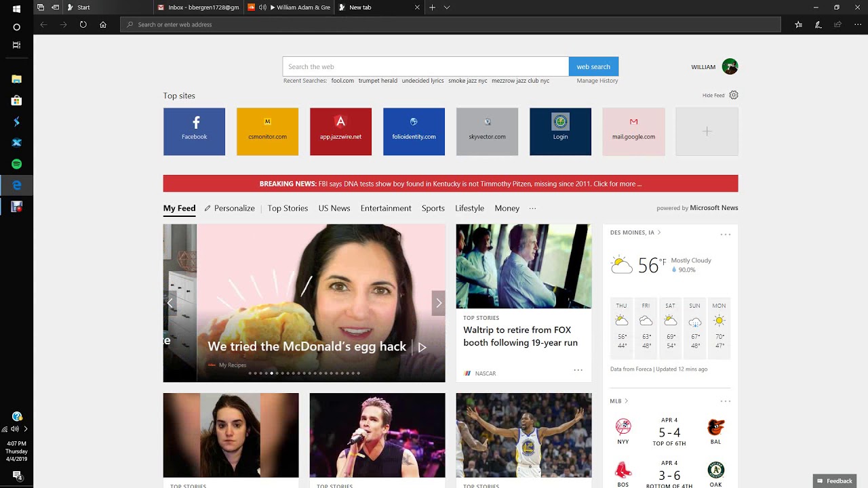The width and height of the screenshot is (868, 488).
Task: Open the system volume tray icon
Action: tap(15, 429)
